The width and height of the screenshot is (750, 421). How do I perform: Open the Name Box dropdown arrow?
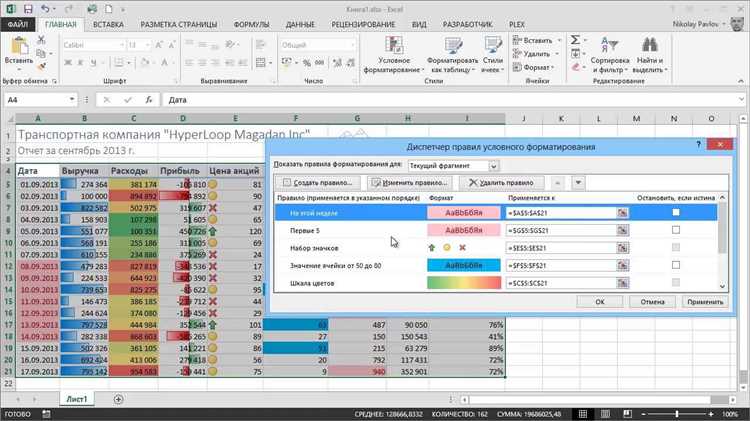(72, 100)
